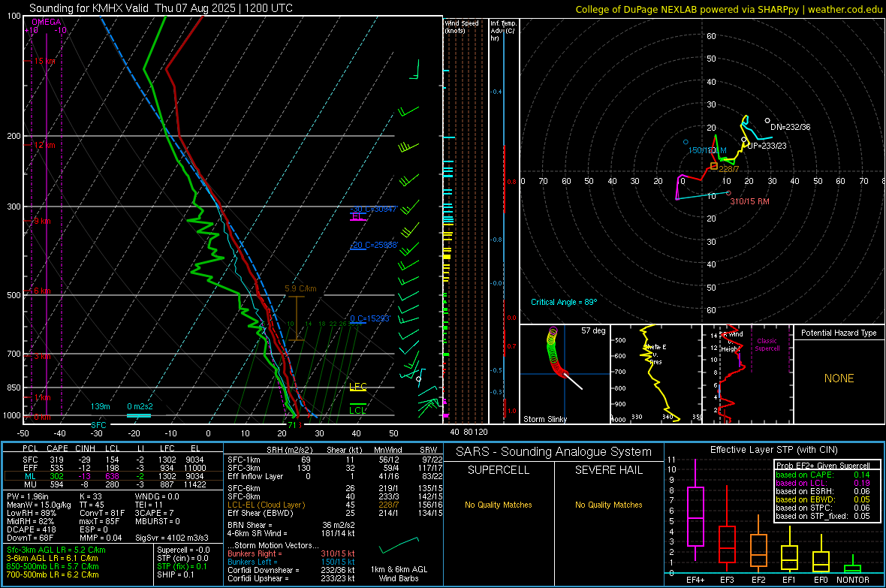Click the 57 deg value in slinky panel
Screen dimensions: 886x588
click(593, 330)
